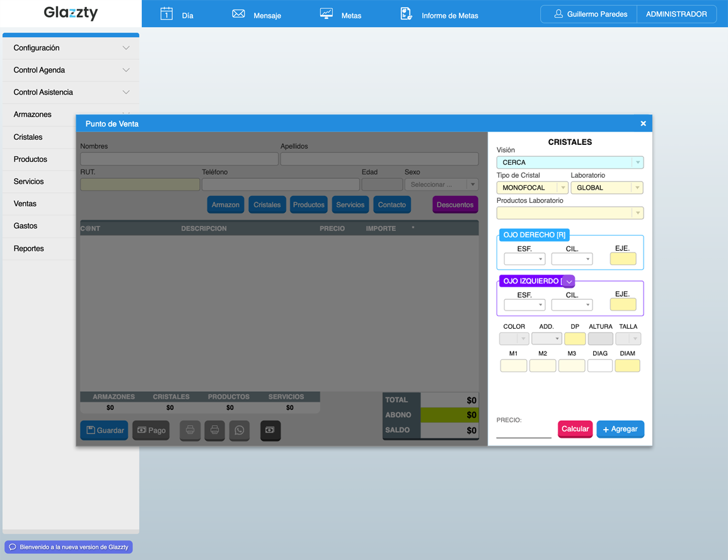Enable the Descuentos option

pyautogui.click(x=455, y=204)
